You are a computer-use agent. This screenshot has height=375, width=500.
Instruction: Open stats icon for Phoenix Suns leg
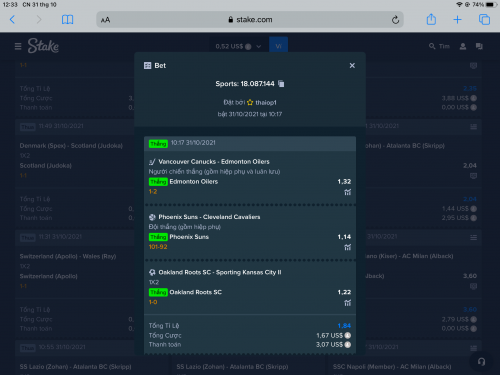pyautogui.click(x=348, y=247)
